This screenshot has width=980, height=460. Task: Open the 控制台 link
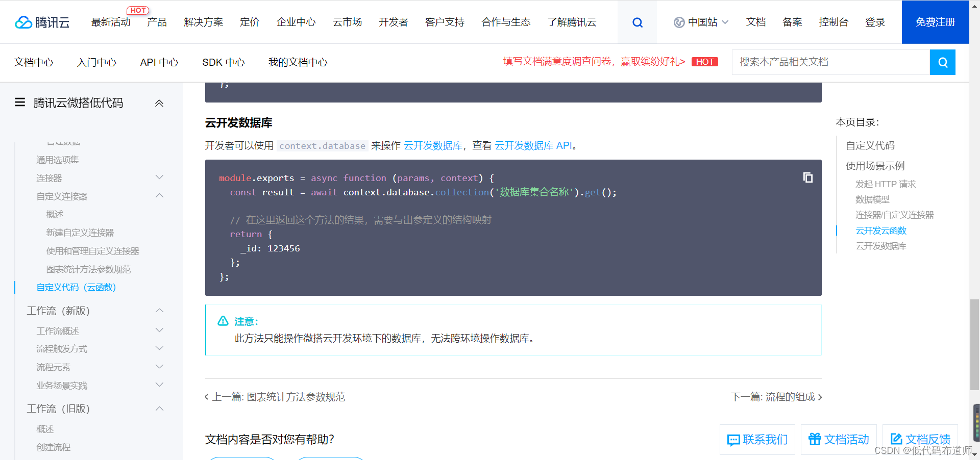tap(834, 22)
